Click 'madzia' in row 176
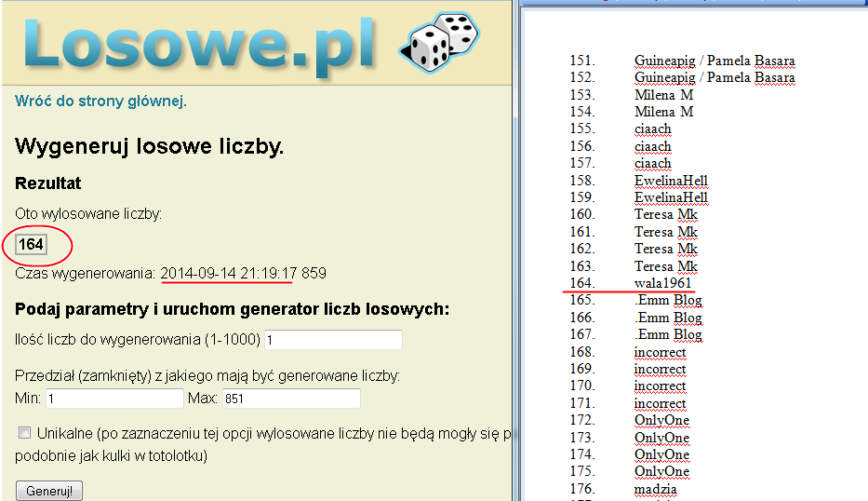Viewport: 868px width, 501px height. pyautogui.click(x=656, y=490)
